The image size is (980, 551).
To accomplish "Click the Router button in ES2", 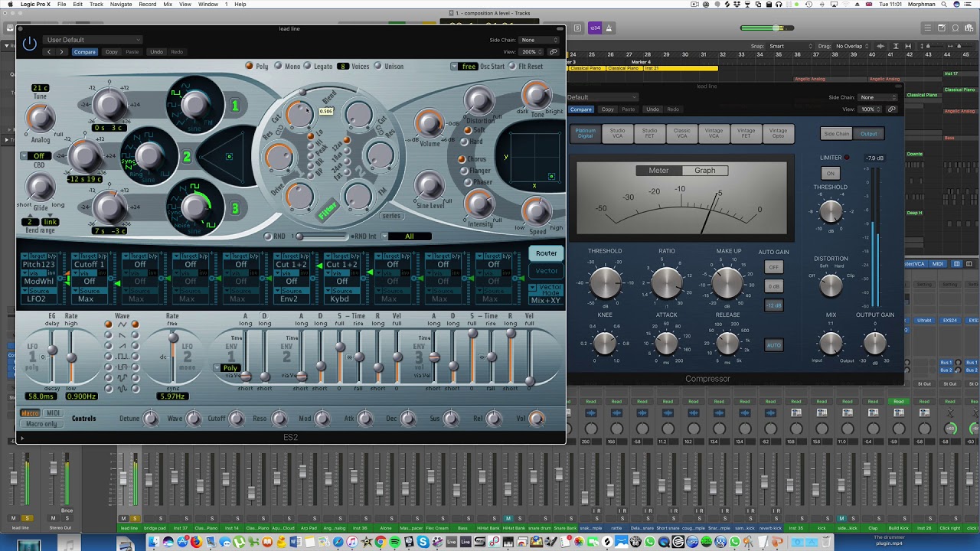I will pyautogui.click(x=546, y=253).
